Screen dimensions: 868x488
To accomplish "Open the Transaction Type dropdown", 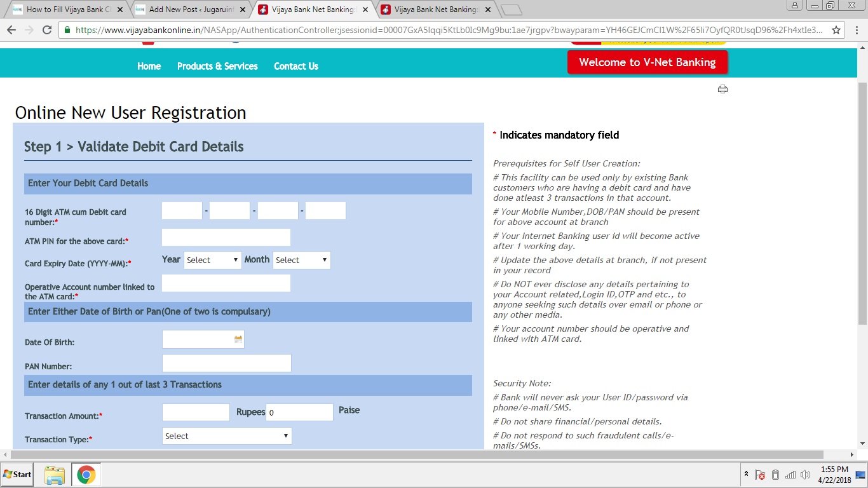I will point(227,436).
